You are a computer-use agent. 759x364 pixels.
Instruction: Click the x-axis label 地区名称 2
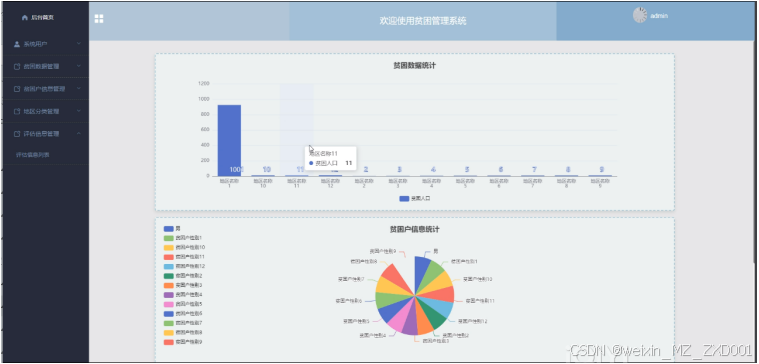[364, 183]
